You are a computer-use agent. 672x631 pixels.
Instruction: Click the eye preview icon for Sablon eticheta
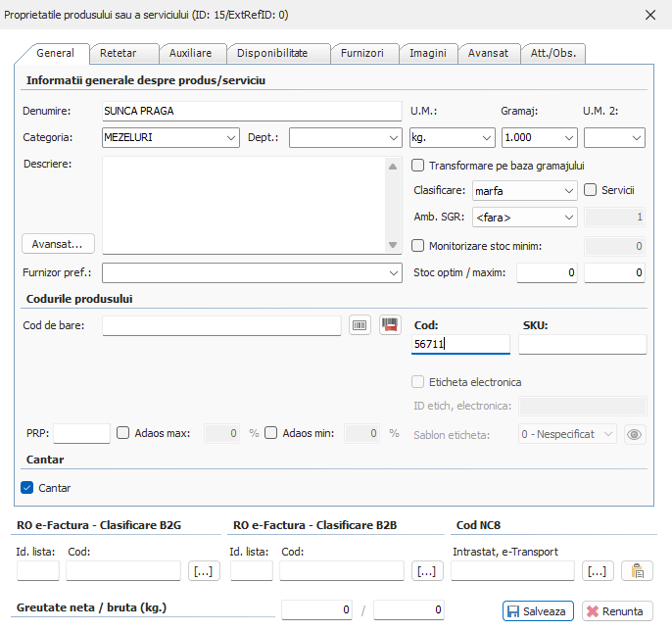635,434
